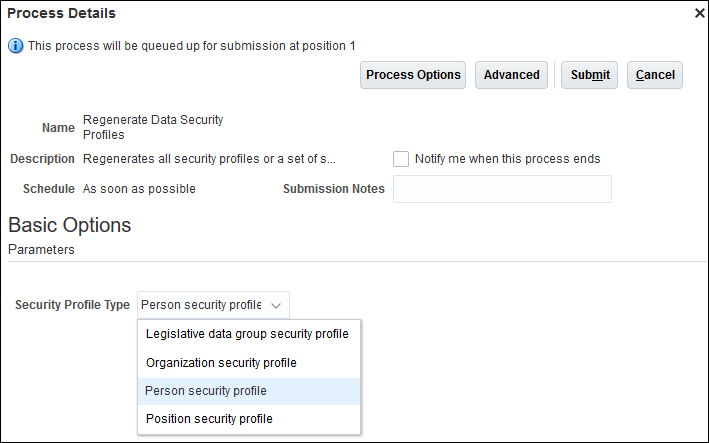Image resolution: width=709 pixels, height=443 pixels.
Task: Choose Organization security profile option
Action: 221,363
